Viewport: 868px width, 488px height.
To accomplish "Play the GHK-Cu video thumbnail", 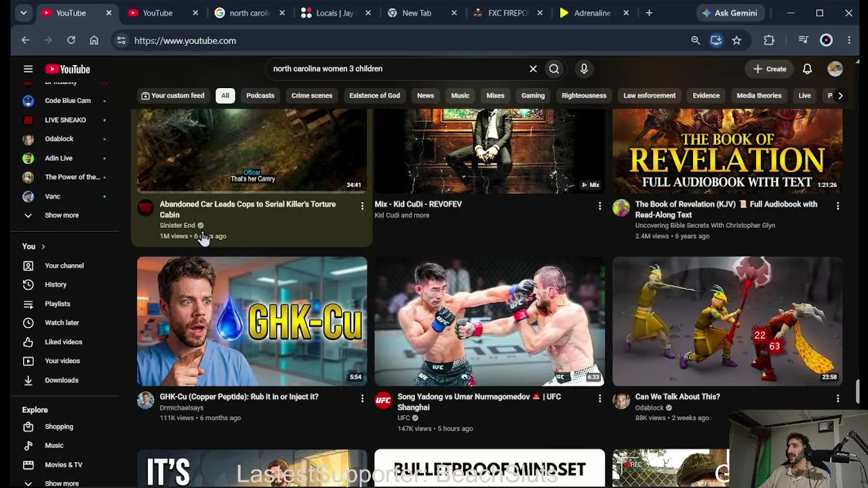I will coord(252,321).
